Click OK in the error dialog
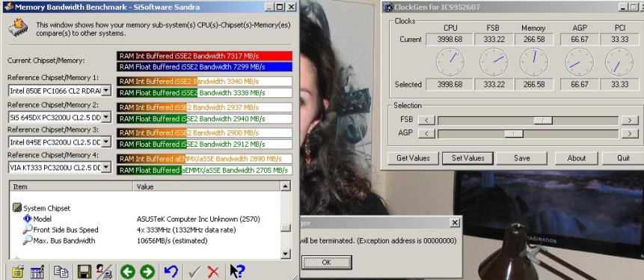The height and width of the screenshot is (280, 644). pyautogui.click(x=327, y=262)
